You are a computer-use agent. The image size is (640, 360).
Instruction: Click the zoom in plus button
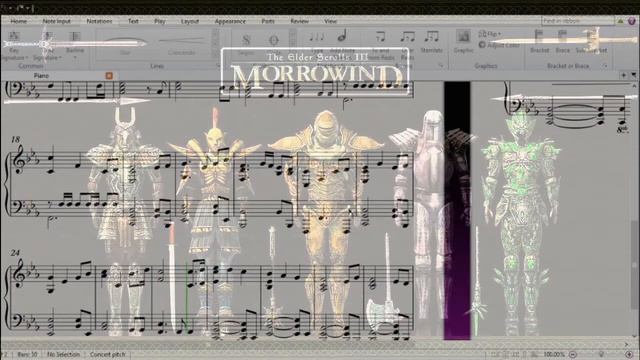(x=629, y=354)
